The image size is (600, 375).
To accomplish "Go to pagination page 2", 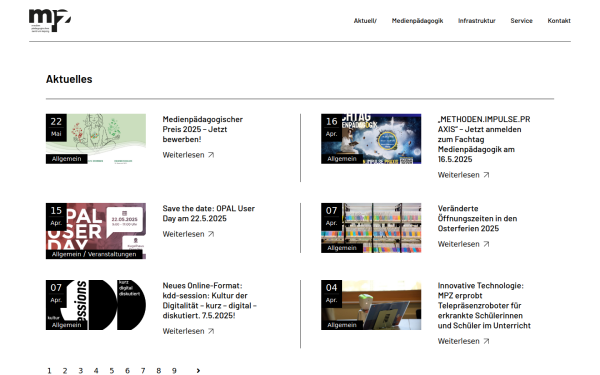I will [x=65, y=370].
